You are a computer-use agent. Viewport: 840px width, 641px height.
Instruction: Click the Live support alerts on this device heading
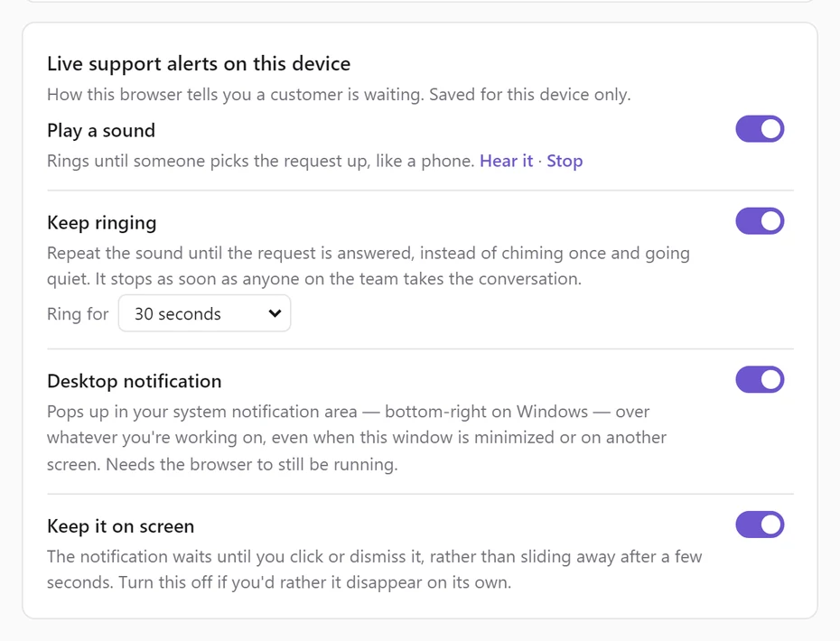pos(199,64)
